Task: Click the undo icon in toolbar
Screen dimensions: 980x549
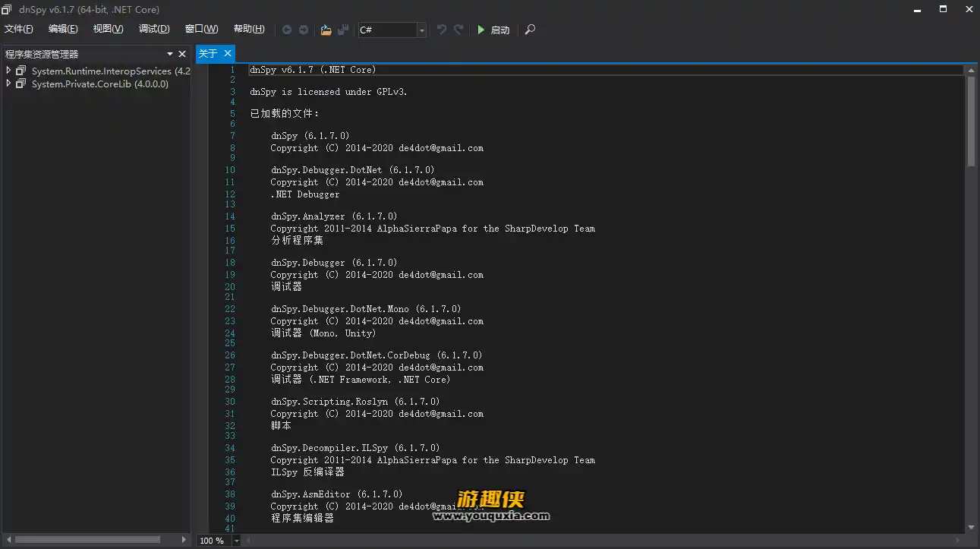Action: [x=441, y=30]
